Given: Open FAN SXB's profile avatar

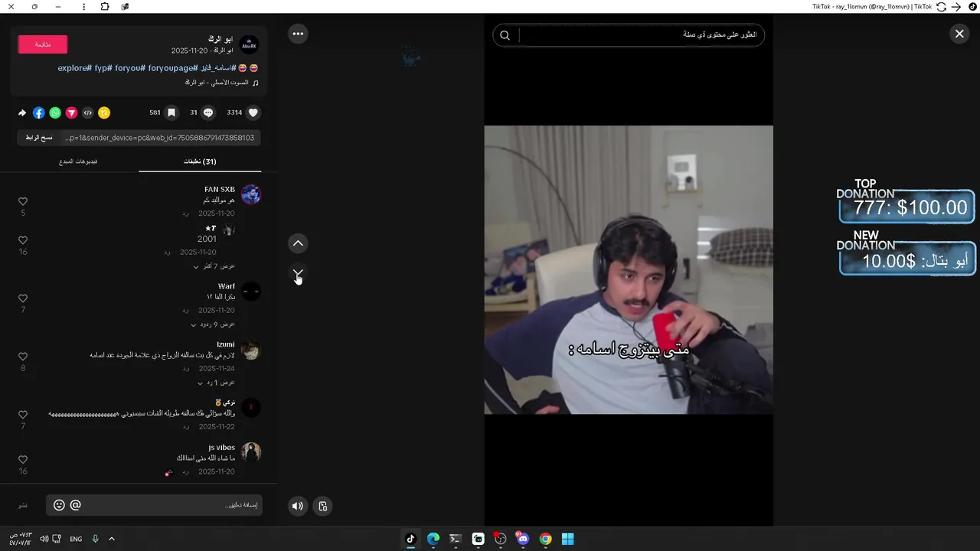Looking at the screenshot, I should (251, 194).
